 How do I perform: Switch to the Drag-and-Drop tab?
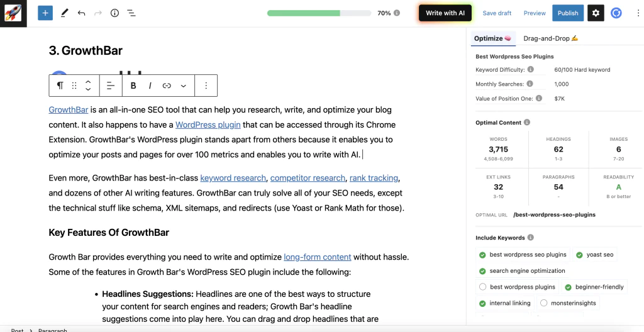(550, 38)
